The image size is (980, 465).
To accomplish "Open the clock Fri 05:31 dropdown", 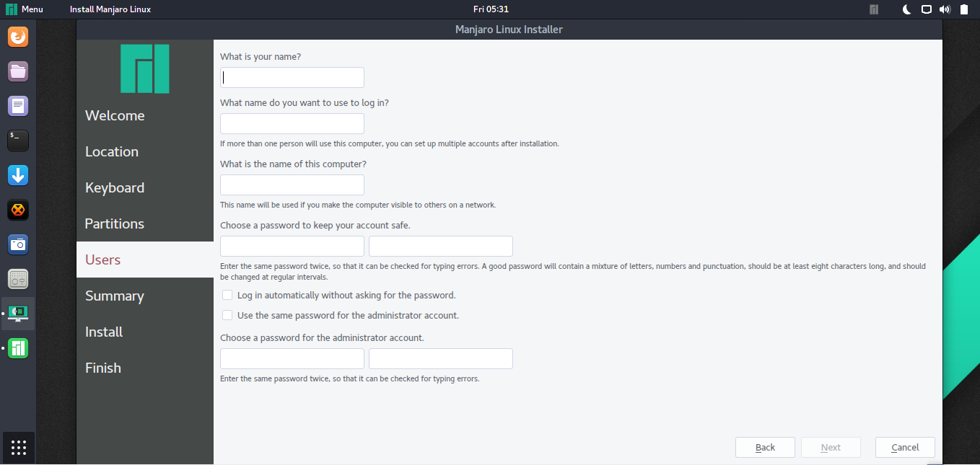I will pyautogui.click(x=491, y=9).
